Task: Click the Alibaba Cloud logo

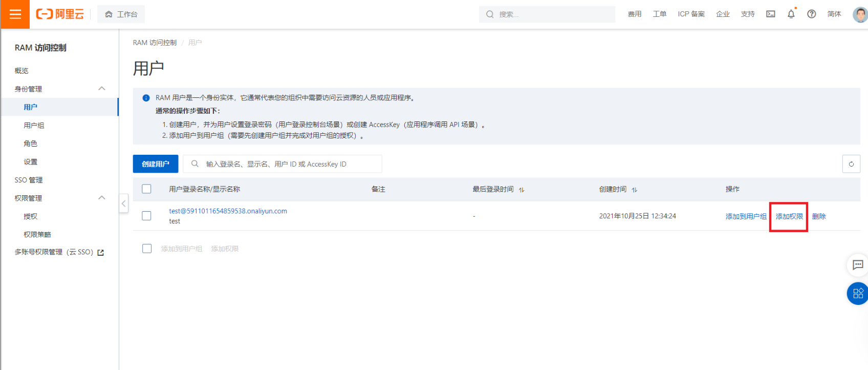Action: click(x=60, y=14)
